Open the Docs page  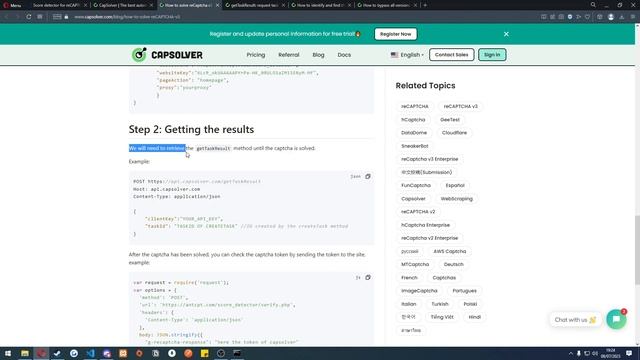(x=344, y=55)
